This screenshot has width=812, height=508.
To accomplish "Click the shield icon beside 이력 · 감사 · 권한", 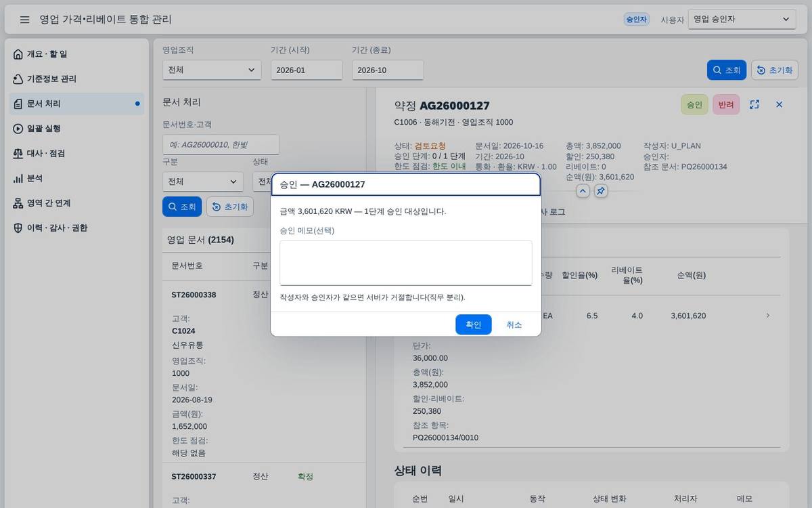I will click(x=18, y=228).
